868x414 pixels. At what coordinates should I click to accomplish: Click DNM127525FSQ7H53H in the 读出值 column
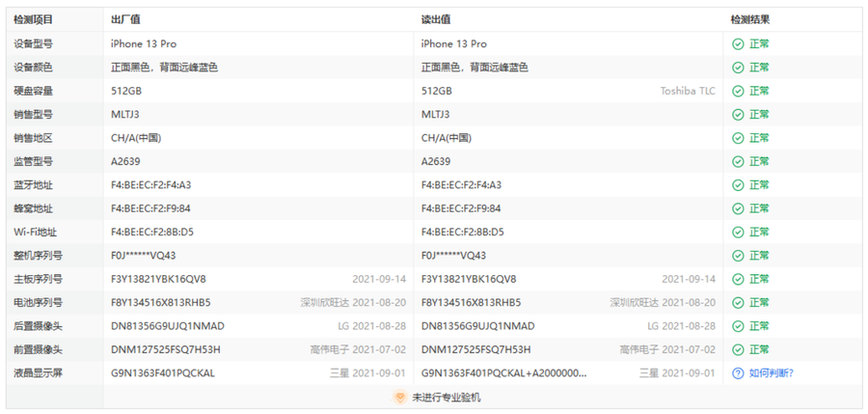476,349
